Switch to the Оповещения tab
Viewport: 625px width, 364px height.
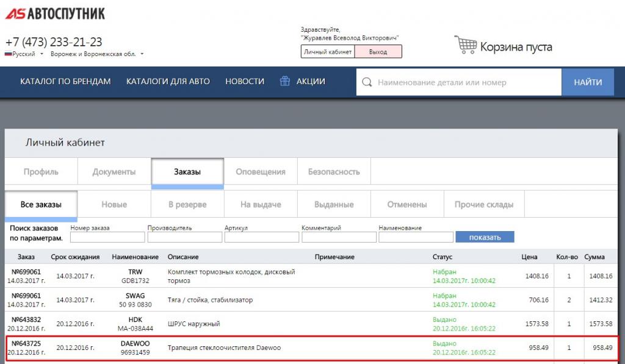point(261,172)
